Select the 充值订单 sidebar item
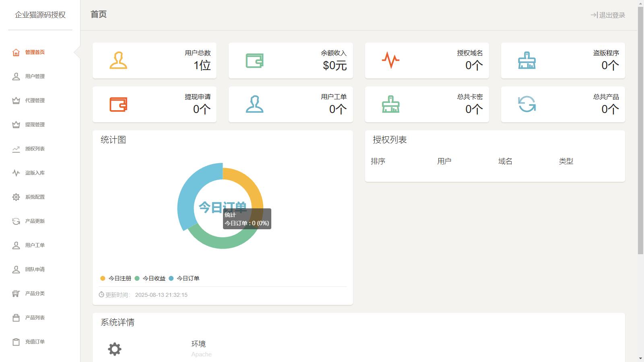Screen dimensions: 644x362 (35, 342)
